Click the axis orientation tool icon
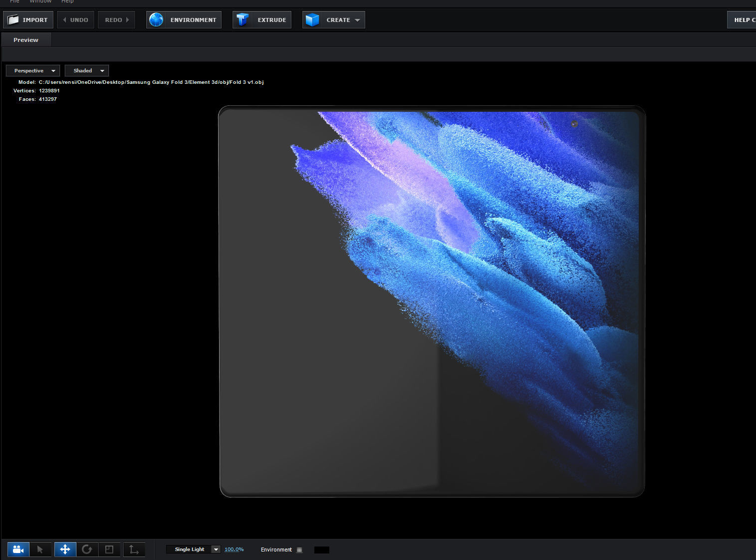 pos(134,550)
